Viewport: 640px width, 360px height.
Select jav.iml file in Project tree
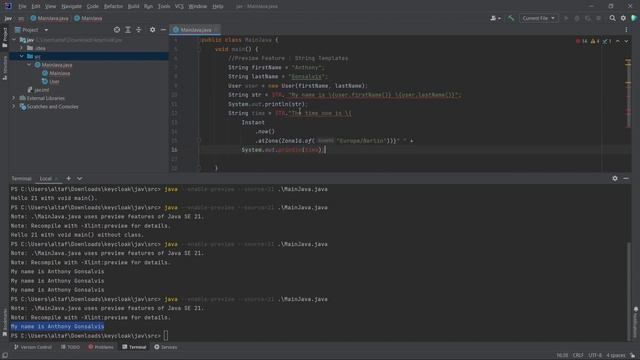click(41, 90)
